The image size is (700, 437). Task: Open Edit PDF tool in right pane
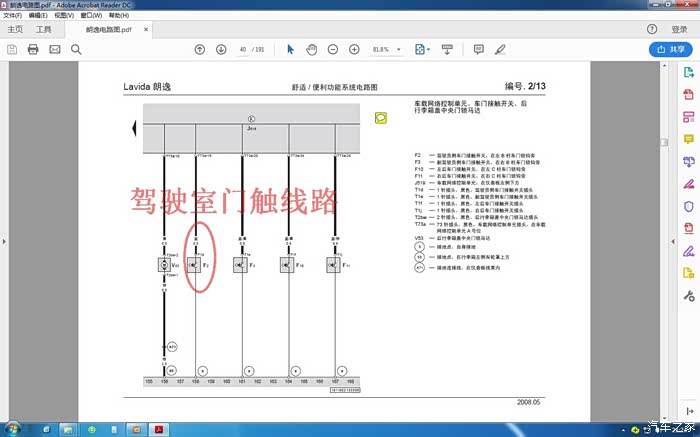click(x=688, y=117)
